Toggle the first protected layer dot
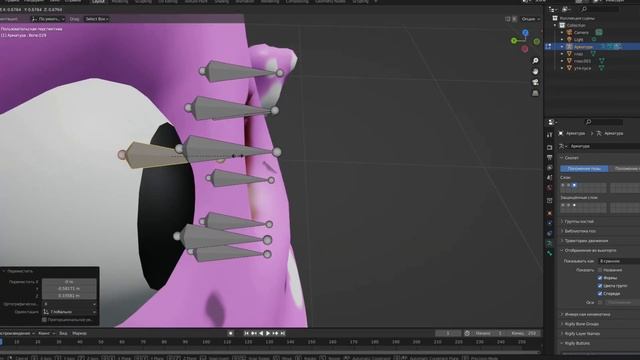This screenshot has width=640, height=360. 563,205
